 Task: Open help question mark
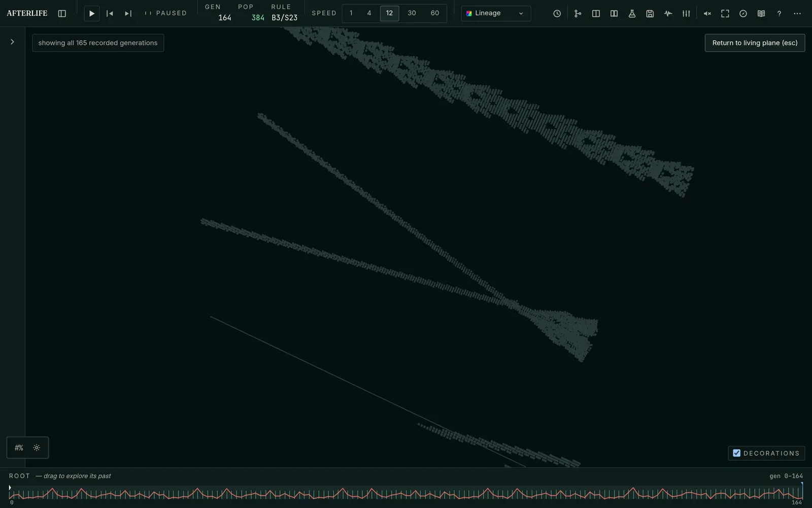coord(779,14)
